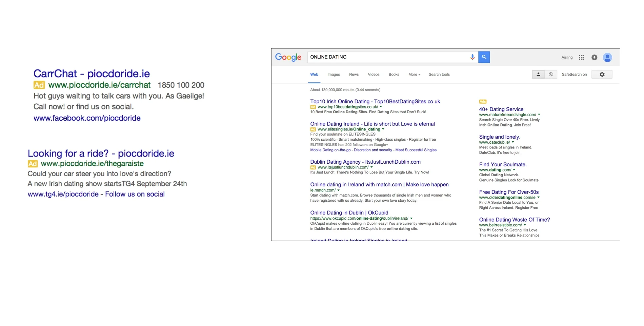
Task: Click the Ads label above sidebar ads
Action: click(483, 102)
